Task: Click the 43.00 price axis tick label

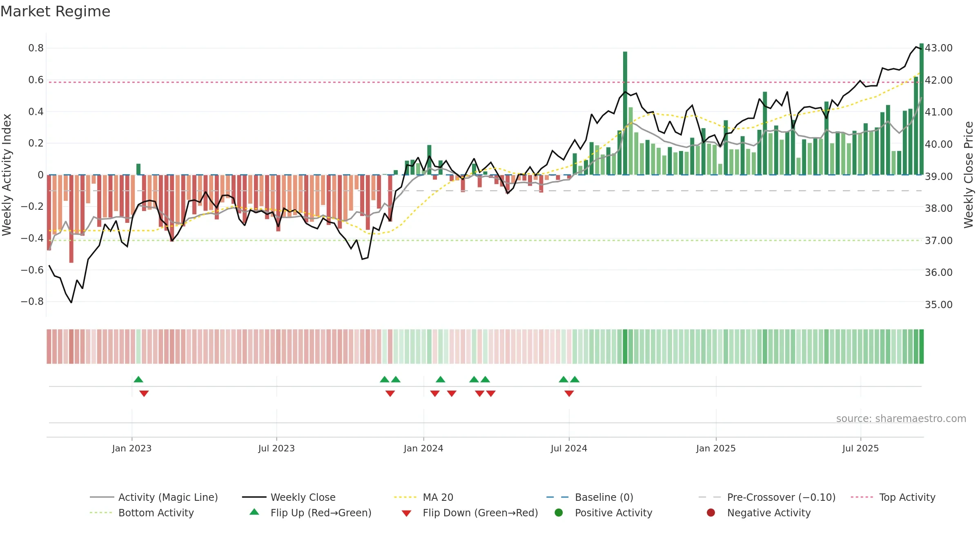Action: point(938,48)
